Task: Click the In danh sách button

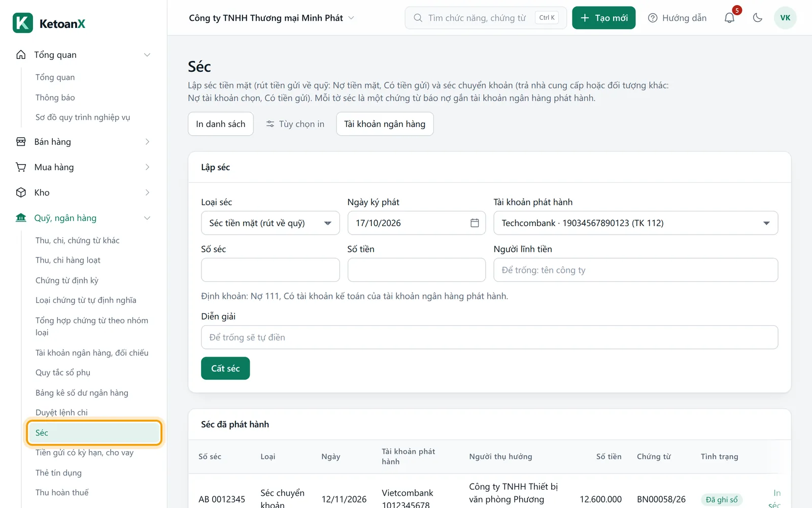Action: click(x=221, y=124)
